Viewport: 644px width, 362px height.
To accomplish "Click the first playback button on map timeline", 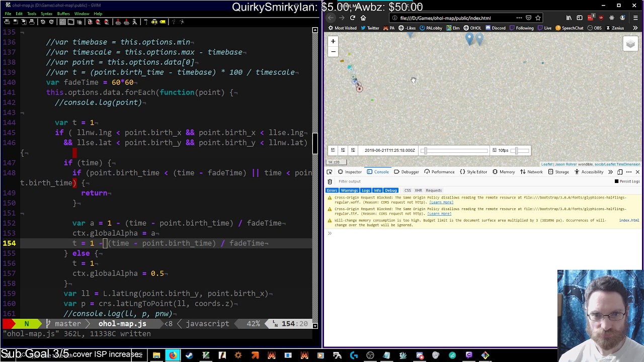I will click(333, 150).
